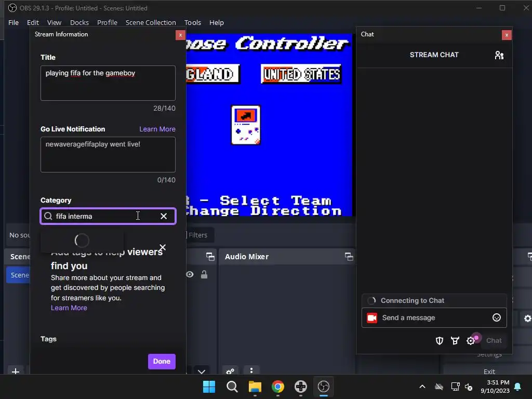Click the Send a message chat field
Viewport: 532px width, 399px height.
click(434, 318)
